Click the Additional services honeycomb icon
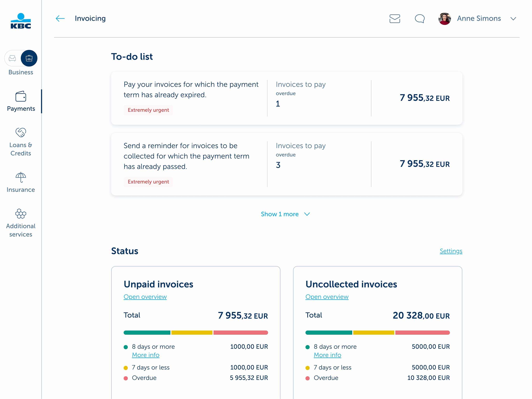The image size is (532, 399). coord(21,214)
